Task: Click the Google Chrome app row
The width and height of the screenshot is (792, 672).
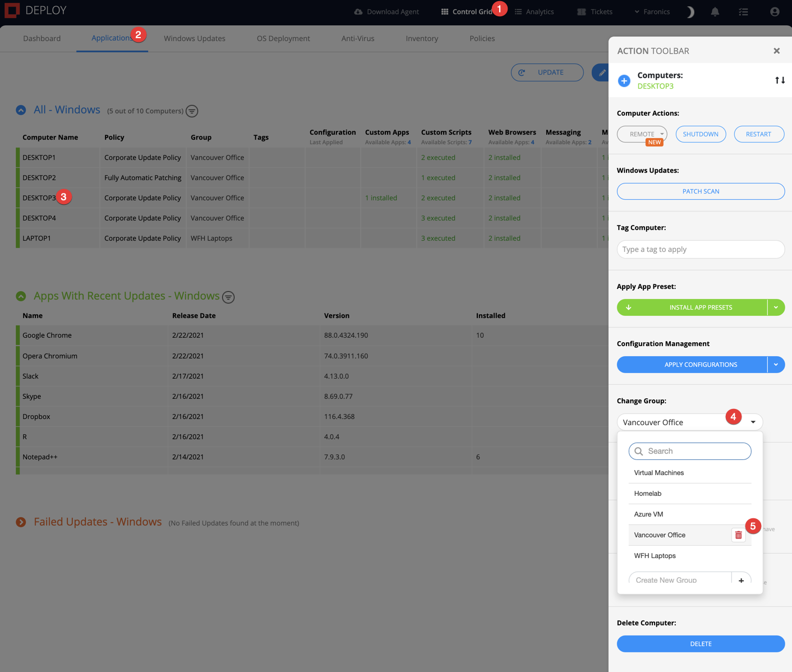Action: tap(312, 335)
